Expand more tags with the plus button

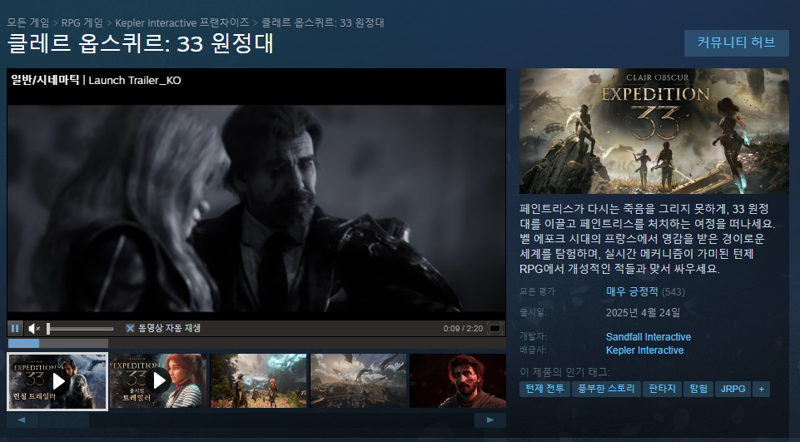(761, 389)
